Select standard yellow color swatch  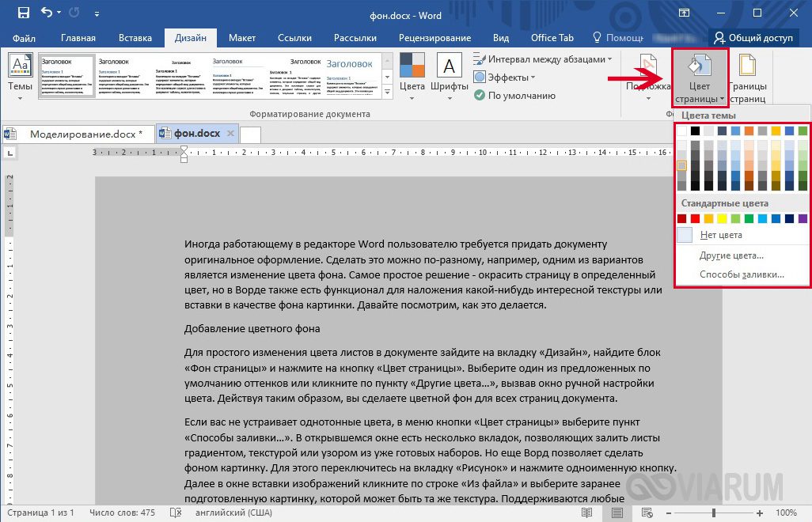pos(722,219)
